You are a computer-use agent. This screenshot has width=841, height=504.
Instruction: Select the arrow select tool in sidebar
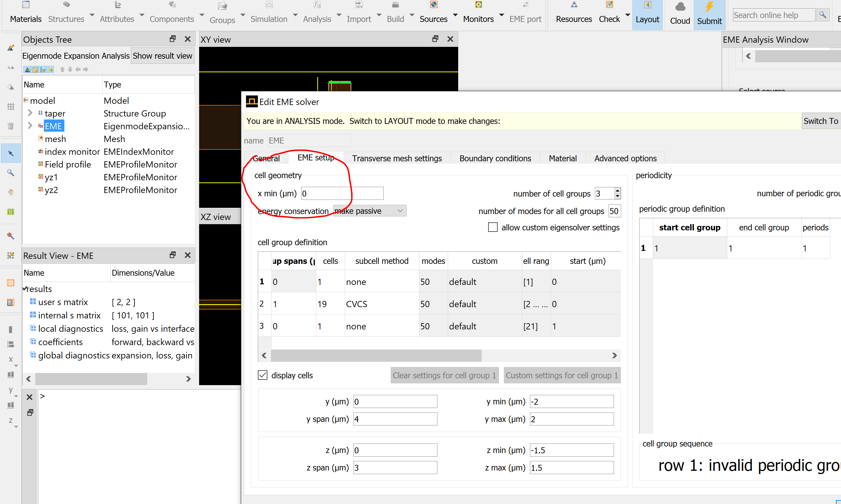[x=11, y=154]
